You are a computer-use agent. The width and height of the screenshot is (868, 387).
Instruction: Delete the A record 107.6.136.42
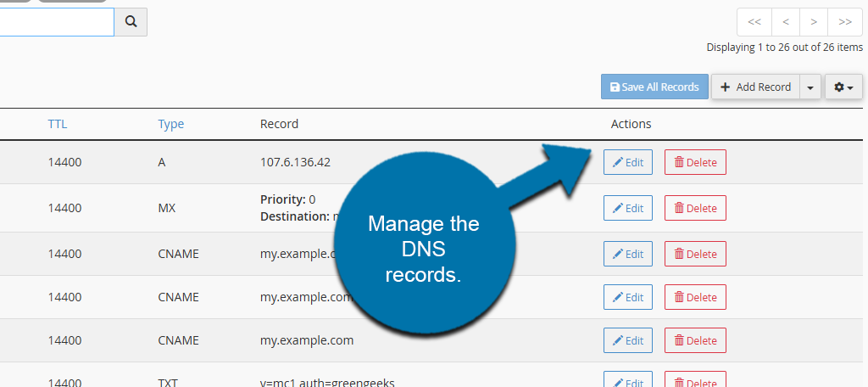click(695, 162)
